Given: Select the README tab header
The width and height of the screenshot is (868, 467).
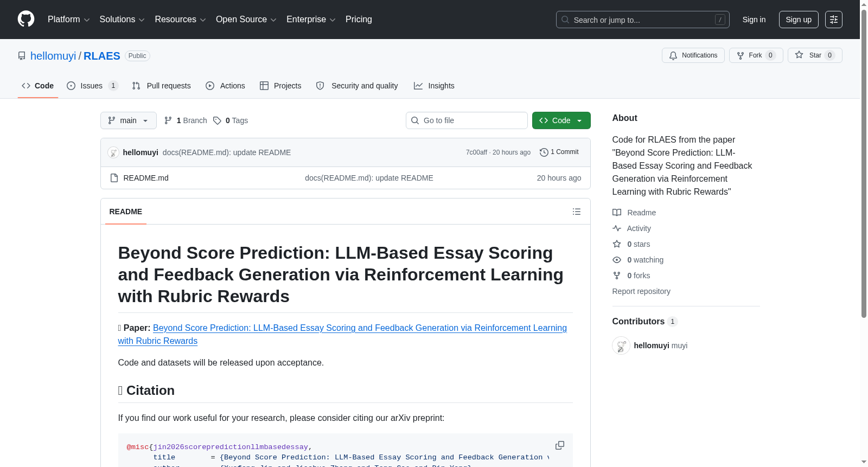Looking at the screenshot, I should click(126, 212).
